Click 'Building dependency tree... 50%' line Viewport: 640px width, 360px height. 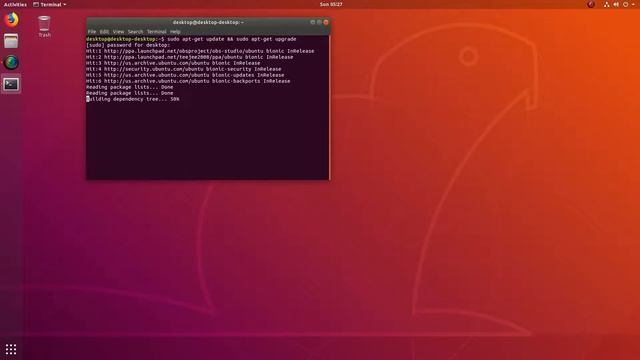tap(133, 99)
